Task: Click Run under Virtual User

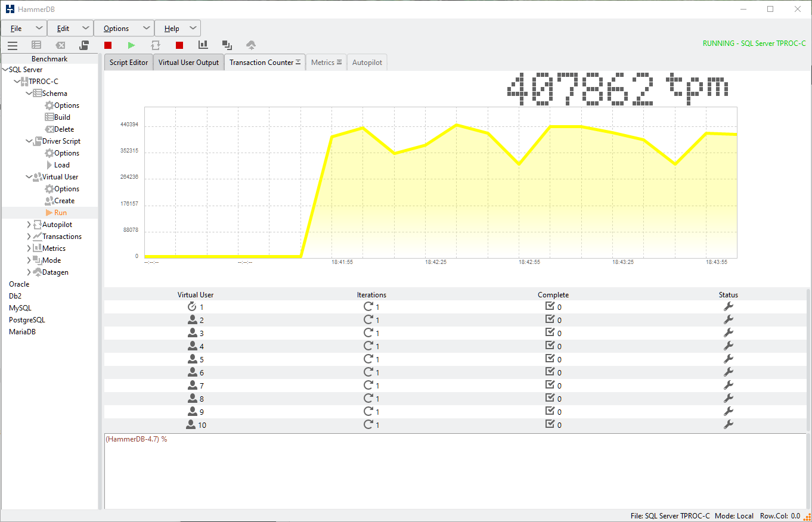Action: 60,213
